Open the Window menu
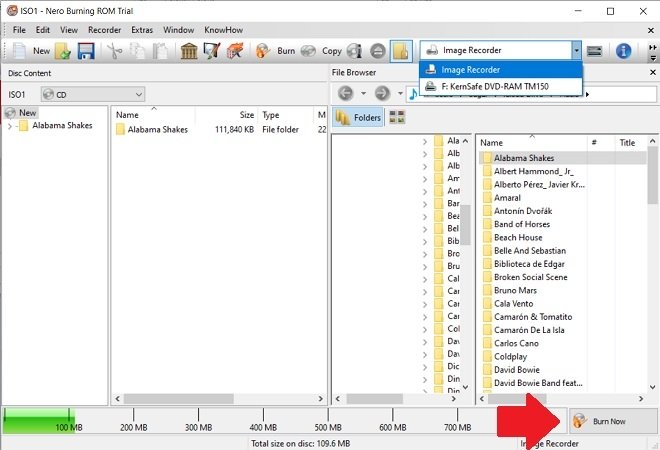Screen dimensions: 660x450 coord(178,30)
